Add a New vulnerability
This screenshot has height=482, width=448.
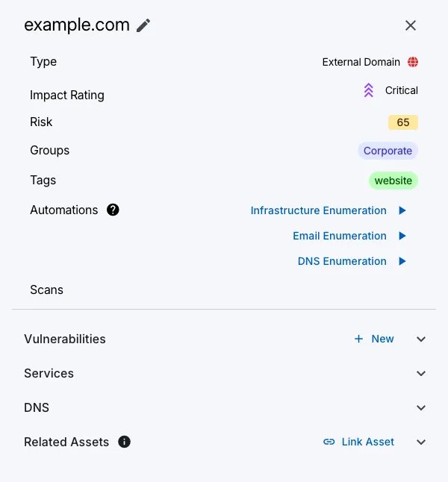tap(374, 339)
